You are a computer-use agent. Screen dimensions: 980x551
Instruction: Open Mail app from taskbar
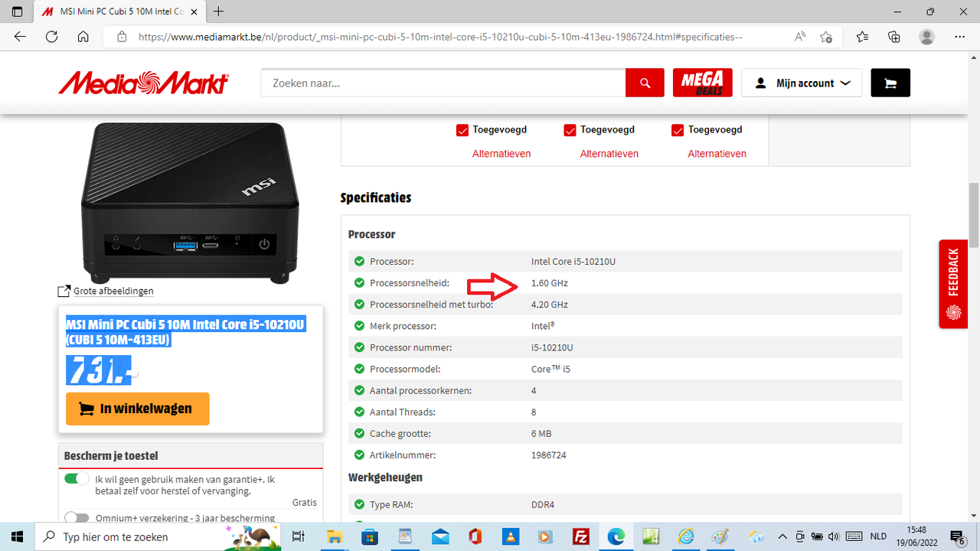[x=440, y=536]
